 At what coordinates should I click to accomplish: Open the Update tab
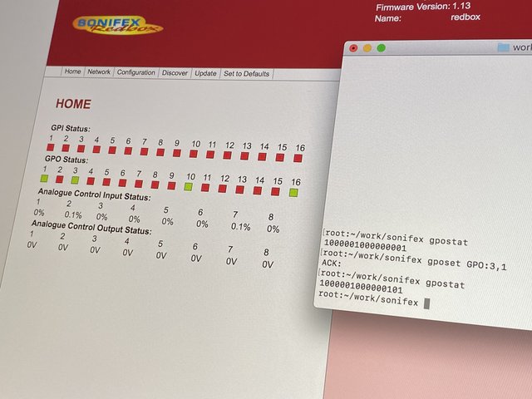coord(205,73)
